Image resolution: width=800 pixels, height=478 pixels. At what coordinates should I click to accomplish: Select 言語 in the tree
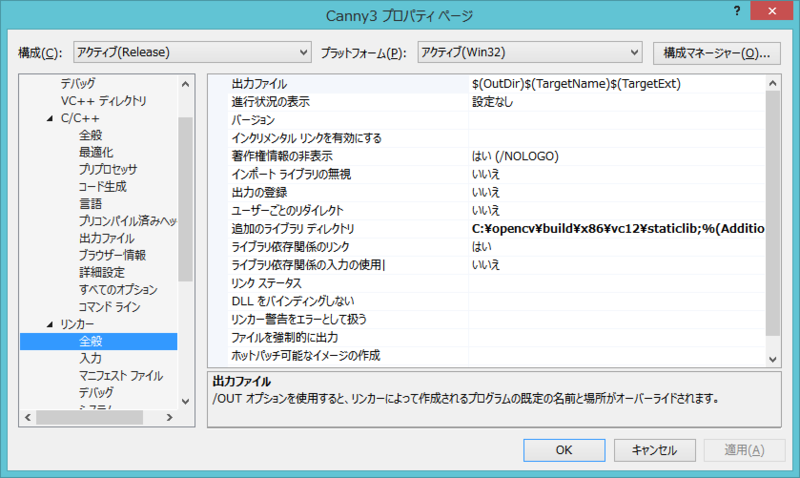[x=90, y=204]
